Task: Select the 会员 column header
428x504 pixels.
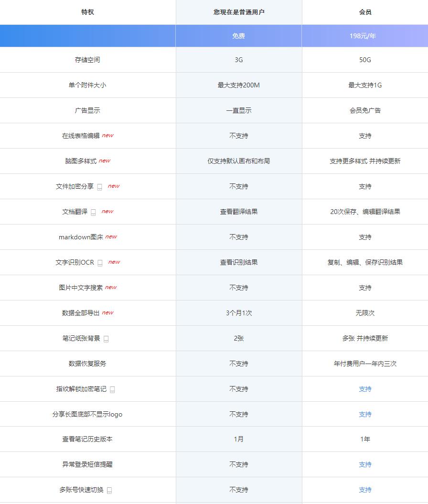Action: (x=364, y=12)
